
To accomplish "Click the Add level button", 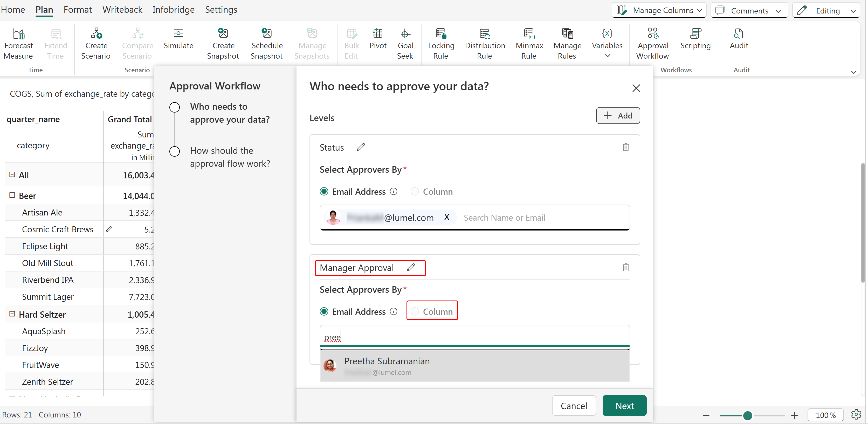I will [x=618, y=115].
